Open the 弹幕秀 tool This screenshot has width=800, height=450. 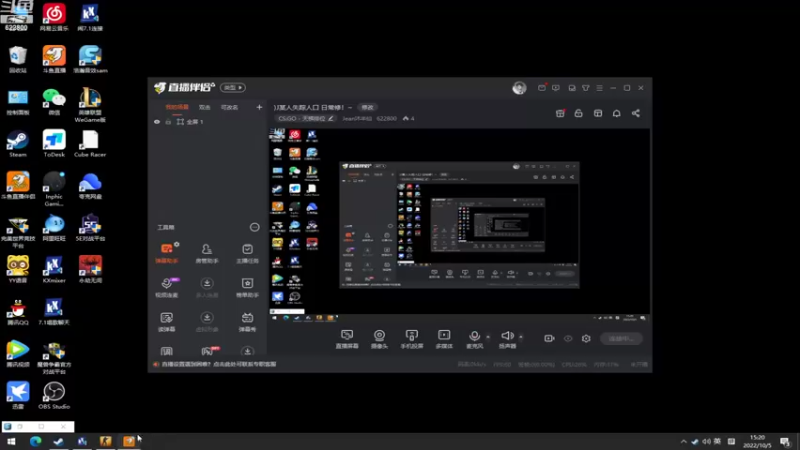point(247,322)
